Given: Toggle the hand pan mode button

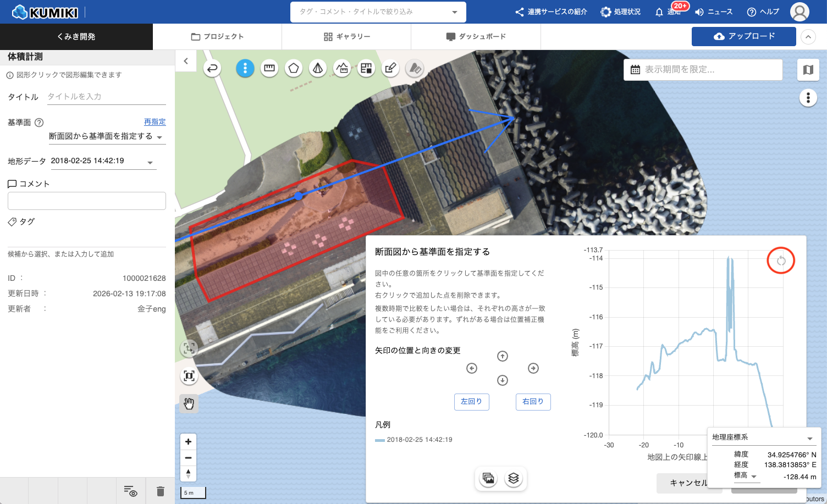Looking at the screenshot, I should coord(189,404).
